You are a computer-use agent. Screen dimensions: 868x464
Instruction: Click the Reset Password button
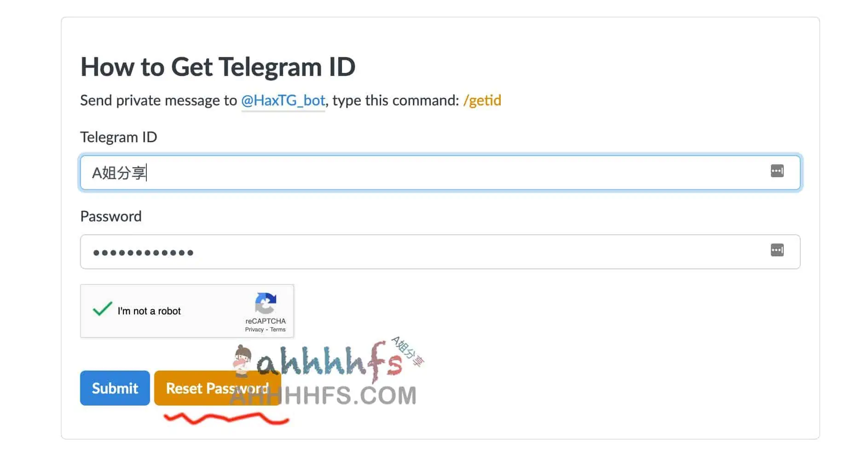217,388
